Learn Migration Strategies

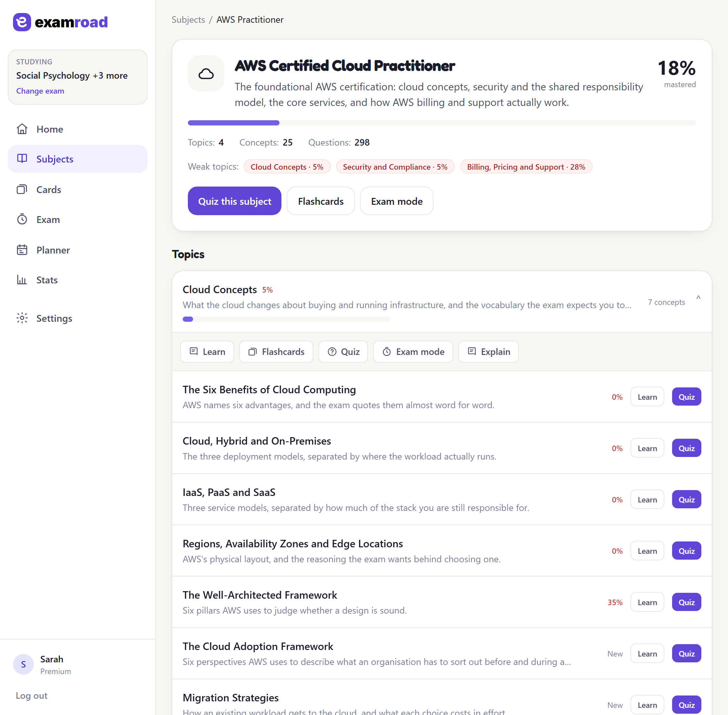[x=647, y=705]
